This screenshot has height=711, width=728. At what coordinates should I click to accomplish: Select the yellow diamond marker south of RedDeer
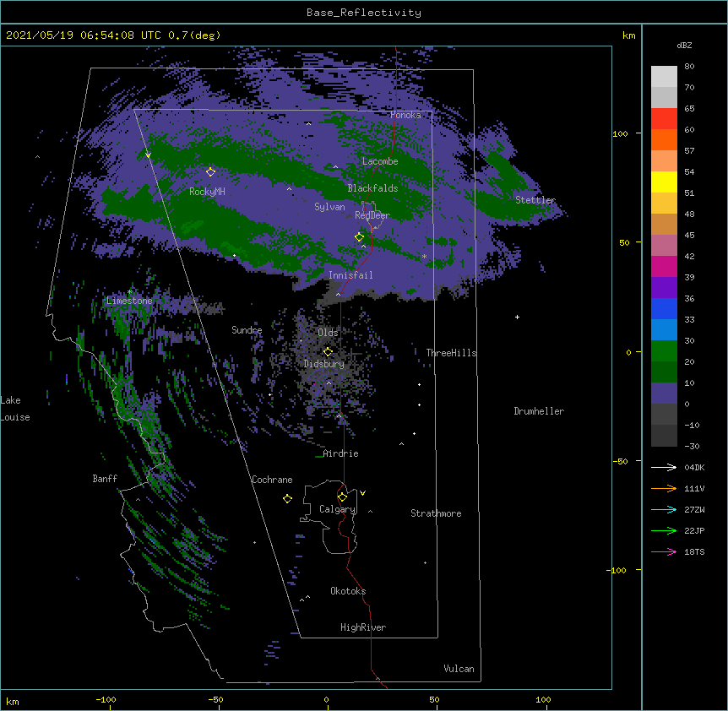coord(360,236)
